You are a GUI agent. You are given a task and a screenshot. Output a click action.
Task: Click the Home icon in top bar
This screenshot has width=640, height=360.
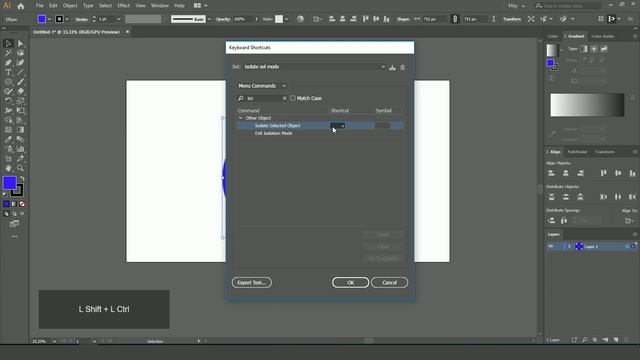tap(20, 6)
